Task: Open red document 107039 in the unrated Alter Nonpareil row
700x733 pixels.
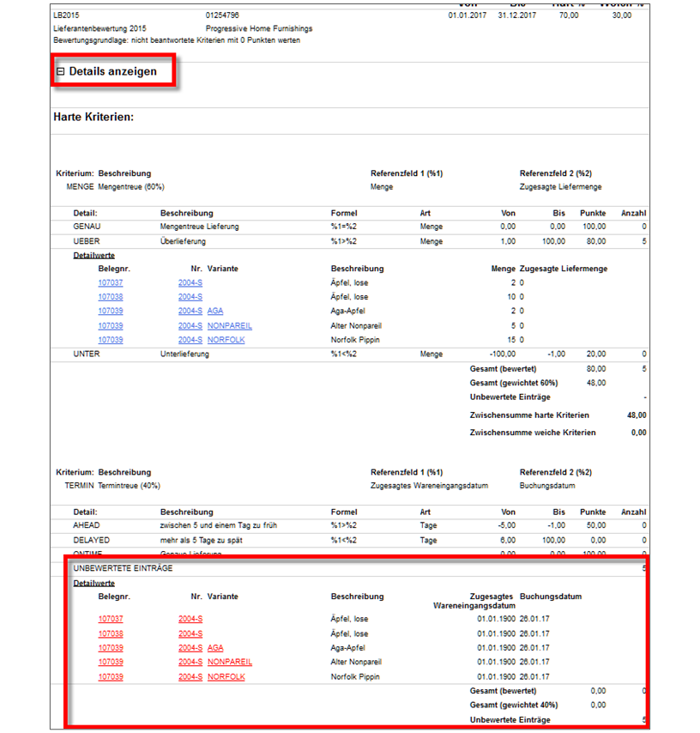Action: point(111,662)
